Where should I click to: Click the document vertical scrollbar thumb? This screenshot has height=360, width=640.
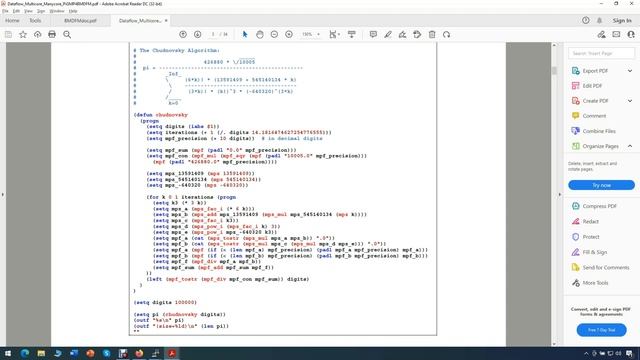pyautogui.click(x=554, y=71)
